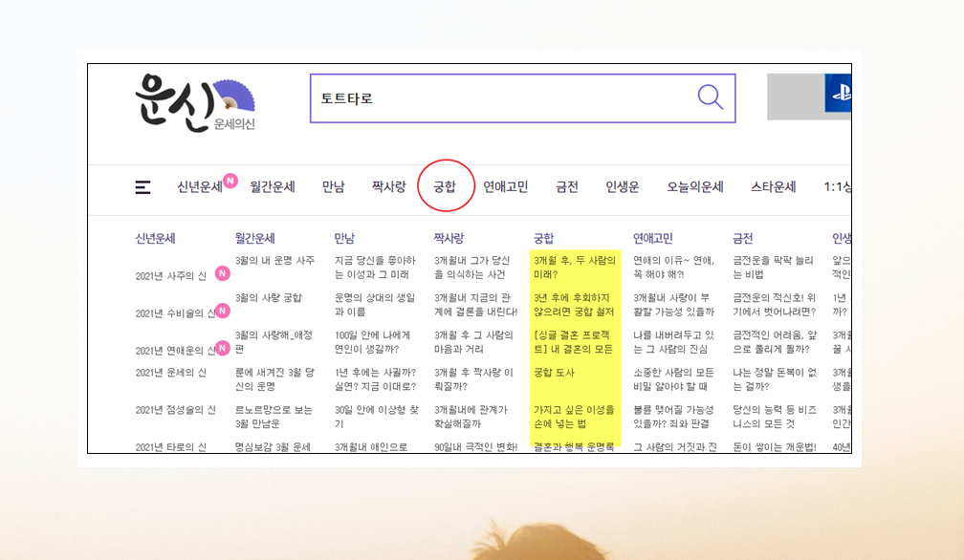The height and width of the screenshot is (560, 964).
Task: Click the 만남 column heading
Action: tap(344, 238)
